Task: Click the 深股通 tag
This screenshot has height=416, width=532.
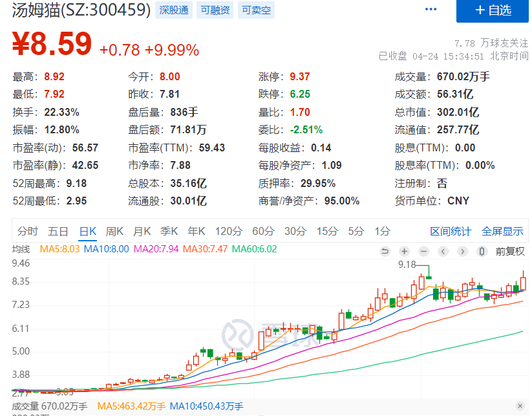Action: (x=174, y=10)
